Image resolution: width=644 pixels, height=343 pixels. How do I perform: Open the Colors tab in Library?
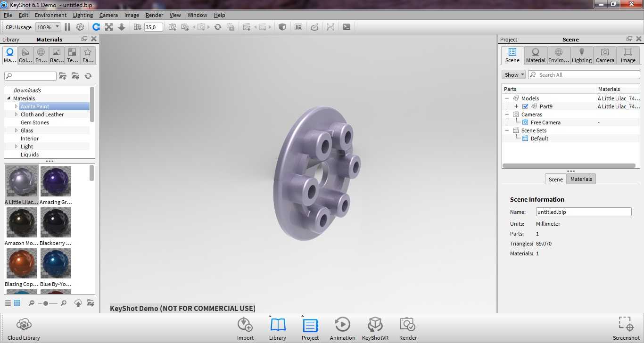click(x=25, y=55)
